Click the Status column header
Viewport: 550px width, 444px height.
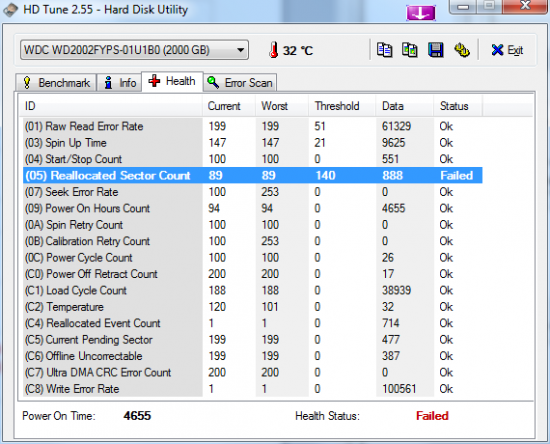(458, 106)
